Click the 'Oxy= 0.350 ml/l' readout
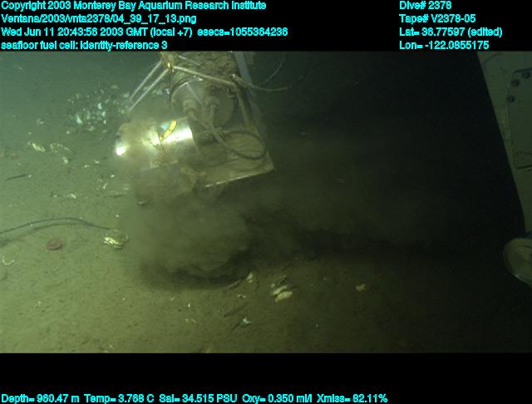This screenshot has width=532, height=404. (277, 398)
